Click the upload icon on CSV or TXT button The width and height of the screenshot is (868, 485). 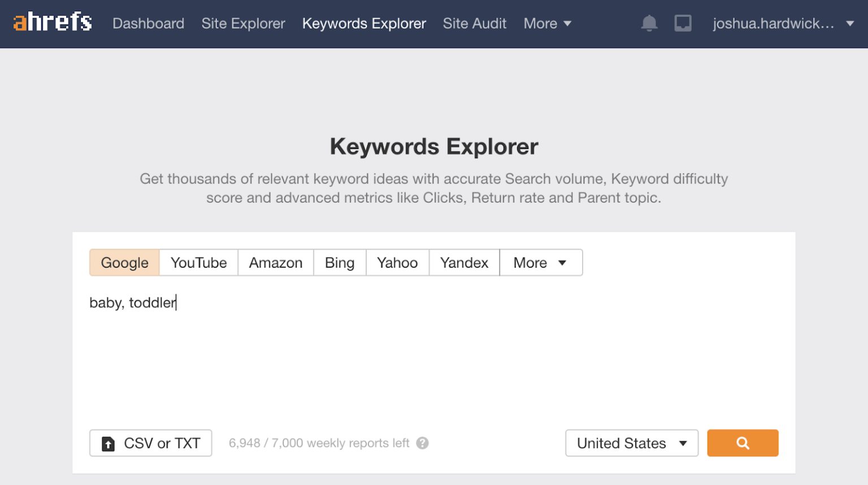tap(108, 443)
